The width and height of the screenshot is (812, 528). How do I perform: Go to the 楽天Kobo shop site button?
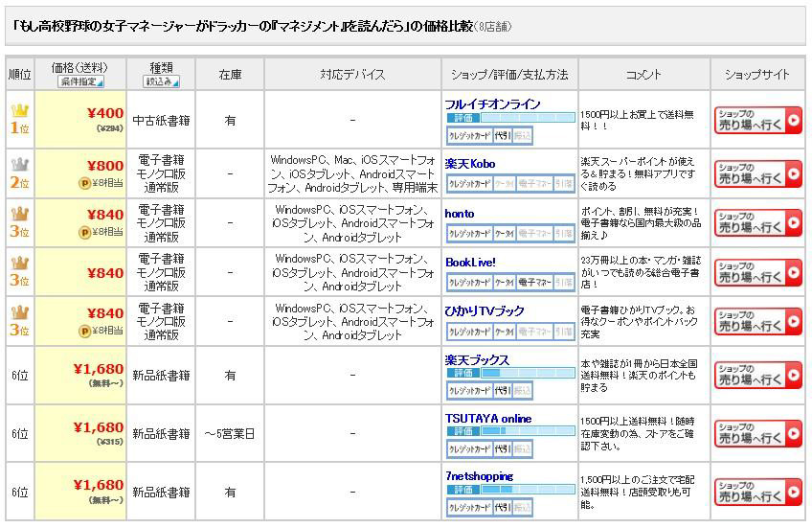(x=758, y=174)
